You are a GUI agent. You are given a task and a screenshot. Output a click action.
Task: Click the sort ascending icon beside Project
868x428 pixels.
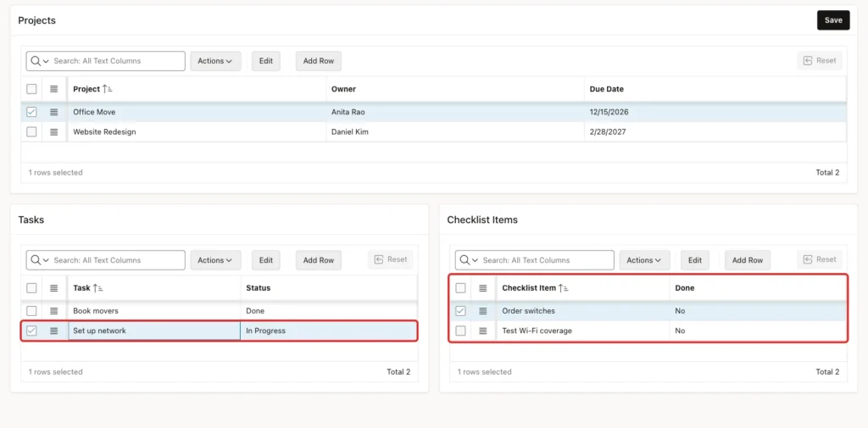[x=108, y=89]
